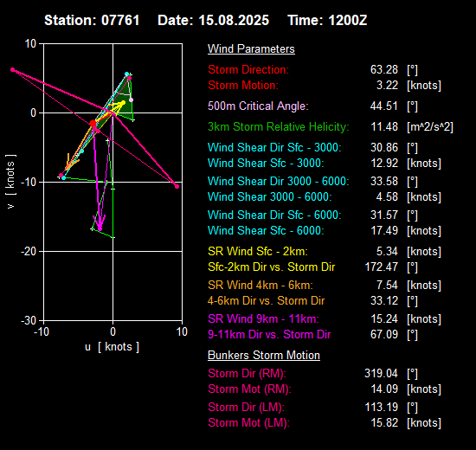Click the SR Wind 4km - 6km label
This screenshot has width=476, height=450.
[x=261, y=285]
